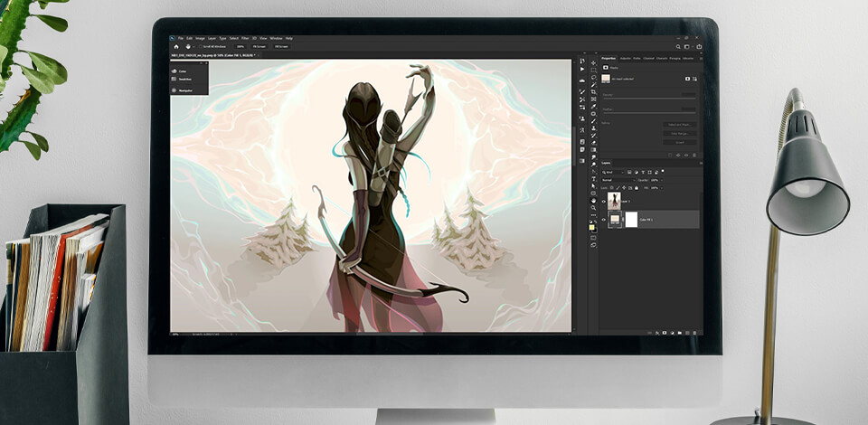
Task: Toggle Quick Mask mode
Action: [x=593, y=238]
